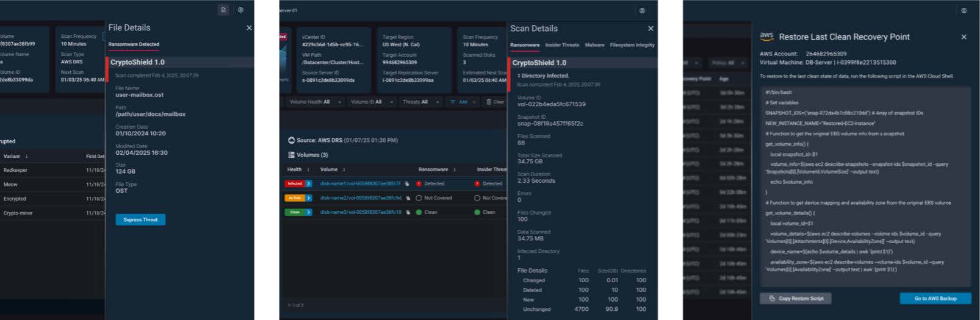Click the Copy Restore Script button
Viewport: 980px width, 320px height.
pyautogui.click(x=796, y=299)
